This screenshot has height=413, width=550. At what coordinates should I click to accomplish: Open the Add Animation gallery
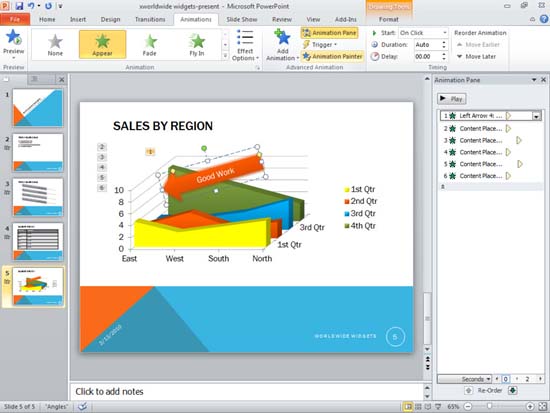click(x=282, y=45)
